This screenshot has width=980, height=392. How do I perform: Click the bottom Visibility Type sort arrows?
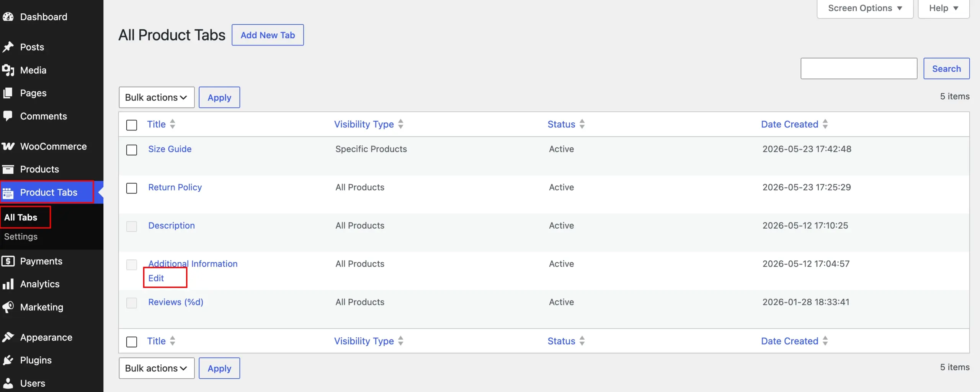point(401,341)
